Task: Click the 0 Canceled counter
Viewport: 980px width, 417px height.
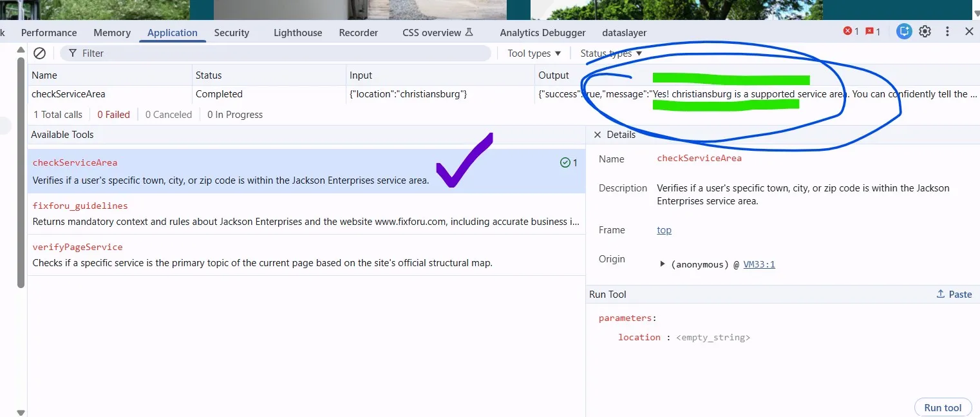Action: click(x=169, y=115)
